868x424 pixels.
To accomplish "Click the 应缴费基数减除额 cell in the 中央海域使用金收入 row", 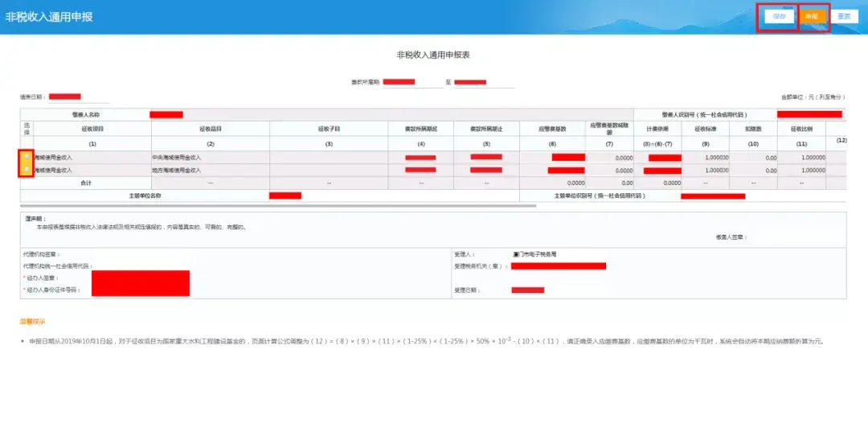I will [x=609, y=157].
